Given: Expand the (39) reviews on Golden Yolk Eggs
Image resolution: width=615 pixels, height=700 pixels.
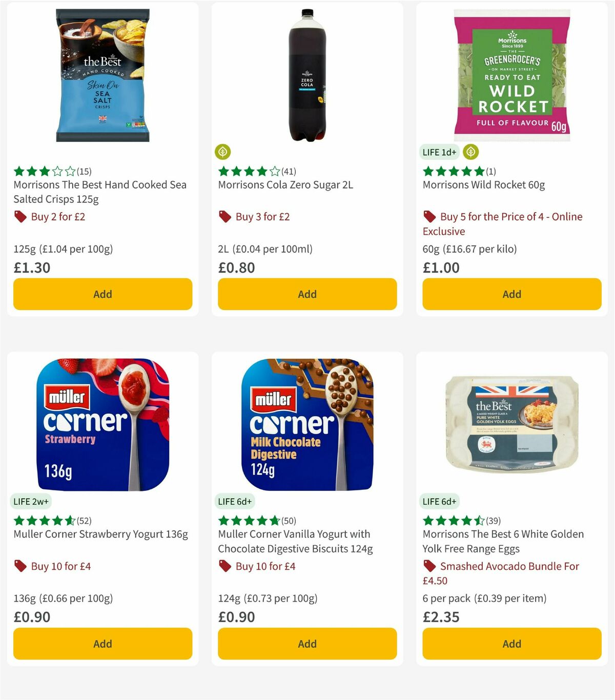Looking at the screenshot, I should click(x=493, y=520).
